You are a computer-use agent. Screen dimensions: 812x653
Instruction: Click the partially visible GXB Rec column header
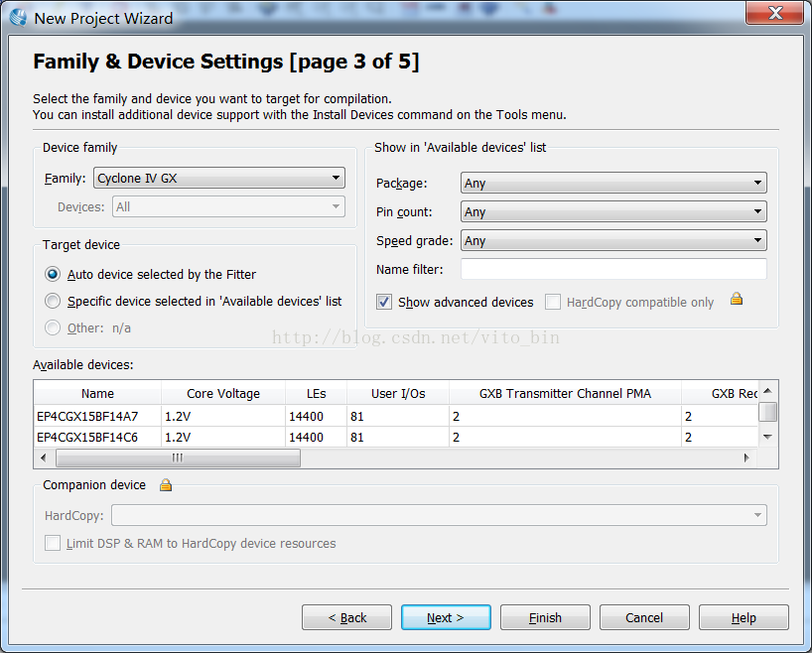[720, 394]
